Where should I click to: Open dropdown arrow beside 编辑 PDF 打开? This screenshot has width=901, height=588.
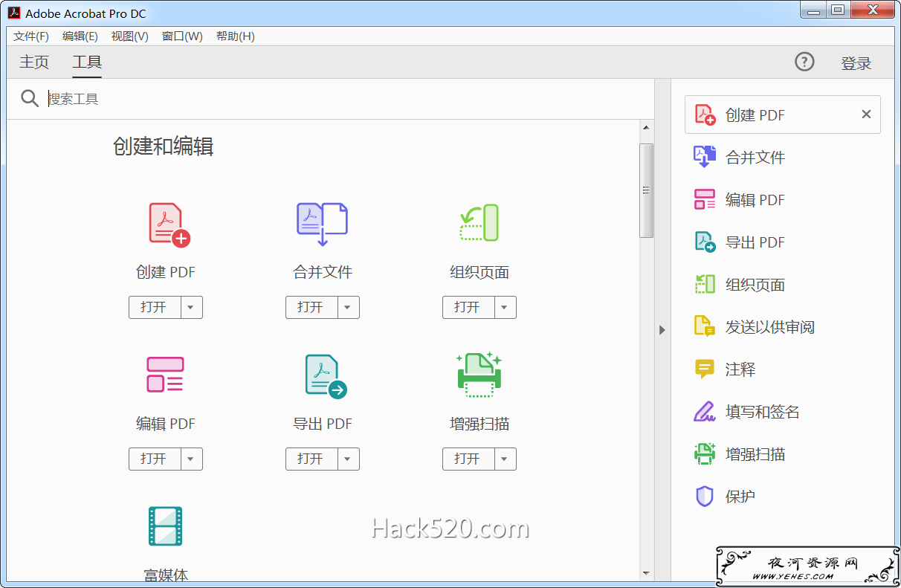pos(192,459)
